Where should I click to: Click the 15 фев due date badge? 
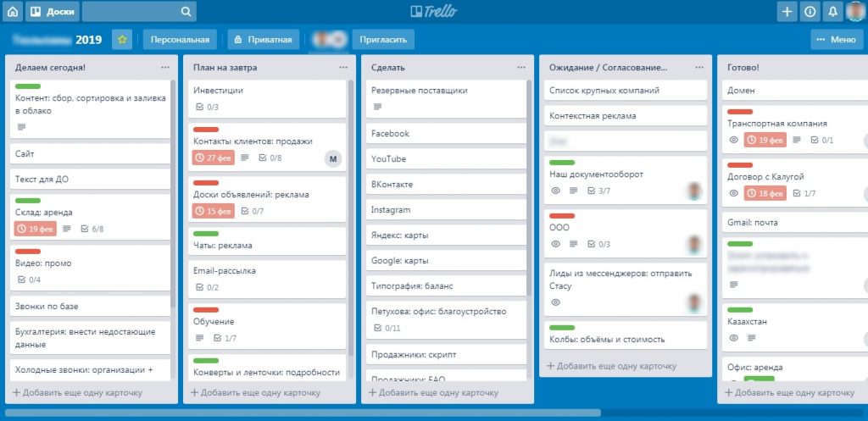pyautogui.click(x=214, y=211)
